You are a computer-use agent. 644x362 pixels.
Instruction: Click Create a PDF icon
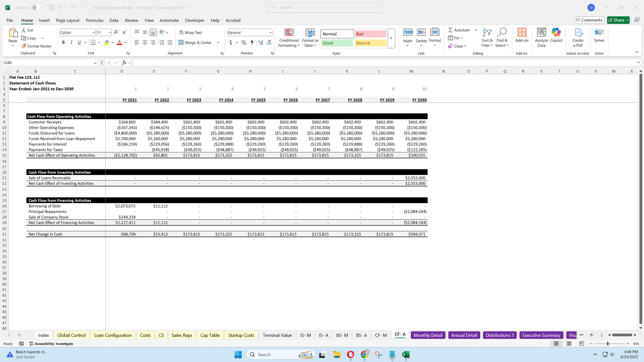point(578,33)
